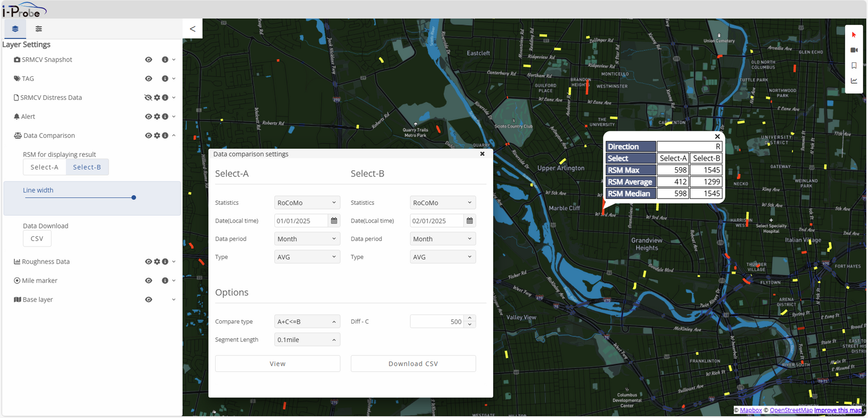The height and width of the screenshot is (418, 868).
Task: Click the View button
Action: [278, 364]
